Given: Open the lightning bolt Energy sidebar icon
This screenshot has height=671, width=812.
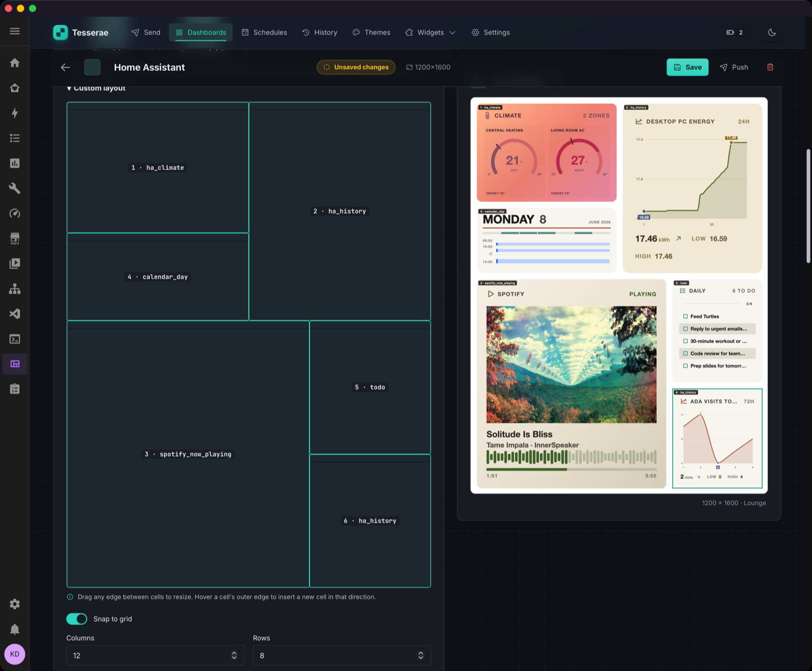Looking at the screenshot, I should pos(15,113).
